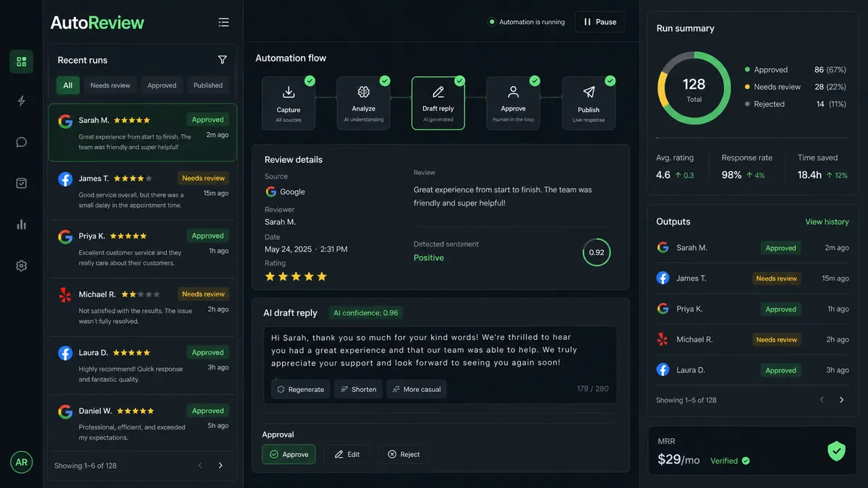
Task: Click the Google icon in Review details source
Action: click(271, 192)
